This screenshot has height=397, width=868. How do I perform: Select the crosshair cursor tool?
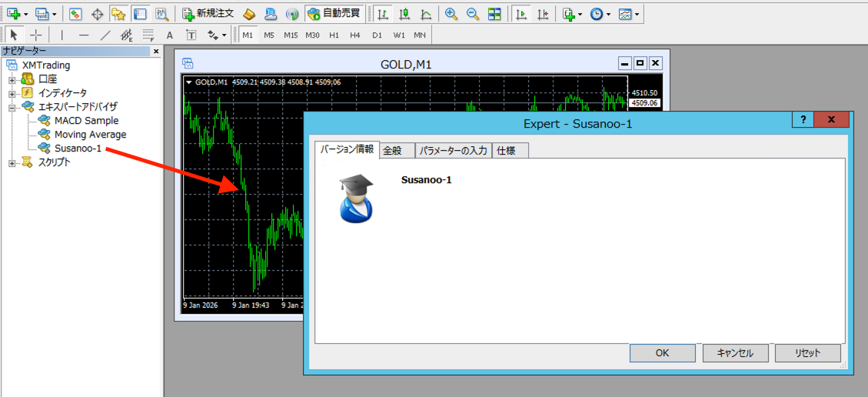[35, 35]
